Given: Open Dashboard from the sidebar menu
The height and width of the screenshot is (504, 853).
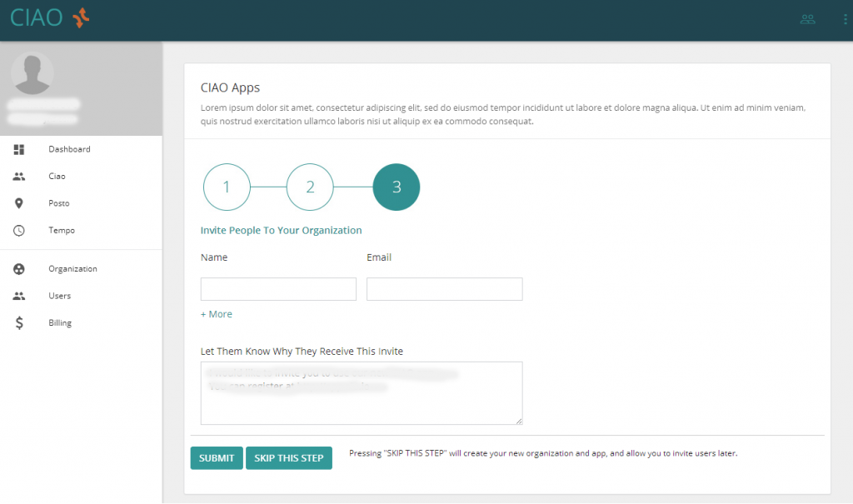Looking at the screenshot, I should (x=69, y=149).
